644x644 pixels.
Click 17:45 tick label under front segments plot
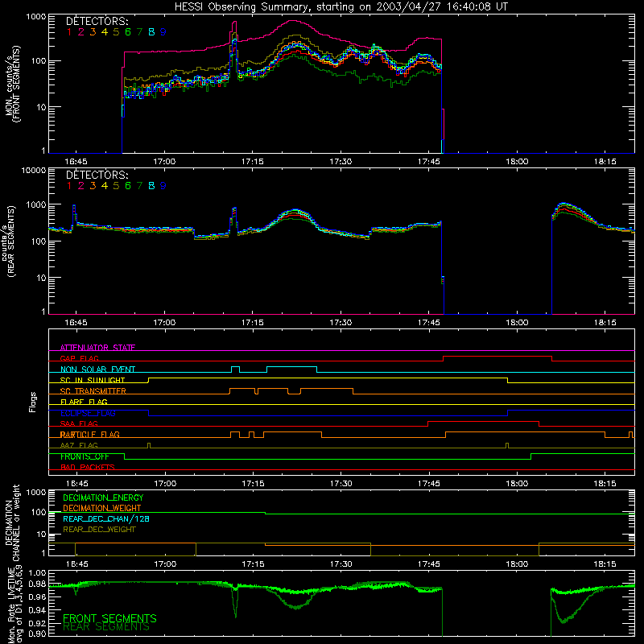429,162
